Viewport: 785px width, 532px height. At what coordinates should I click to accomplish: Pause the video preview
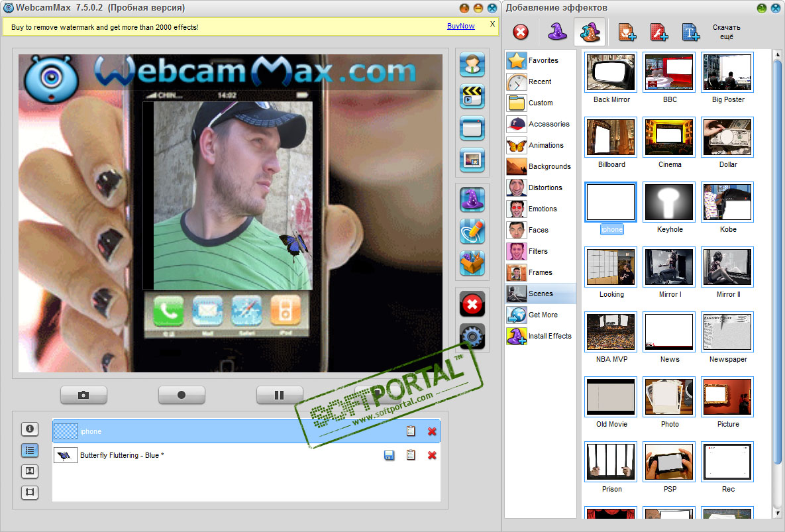point(280,395)
